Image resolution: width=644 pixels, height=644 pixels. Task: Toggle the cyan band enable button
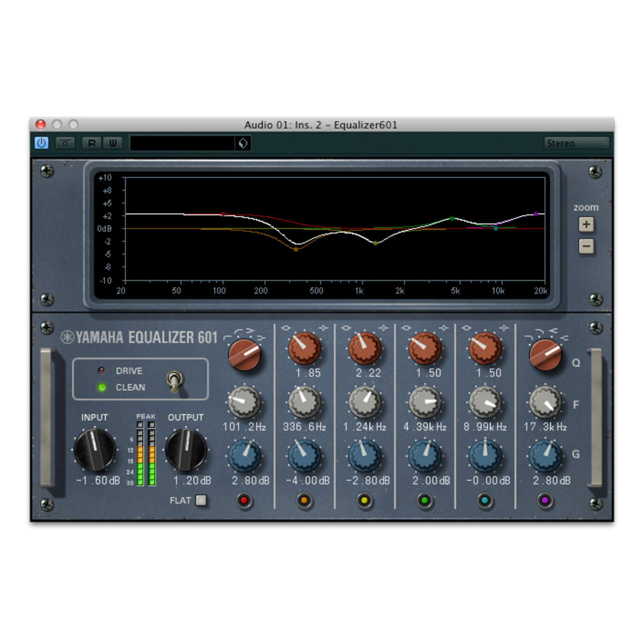(485, 501)
